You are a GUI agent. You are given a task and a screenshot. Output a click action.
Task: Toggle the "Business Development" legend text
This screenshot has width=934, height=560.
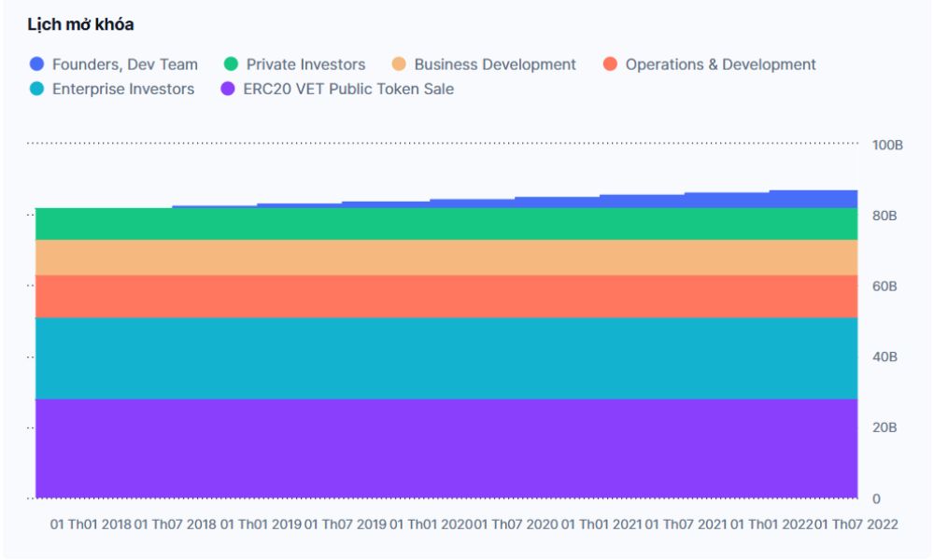[x=495, y=64]
